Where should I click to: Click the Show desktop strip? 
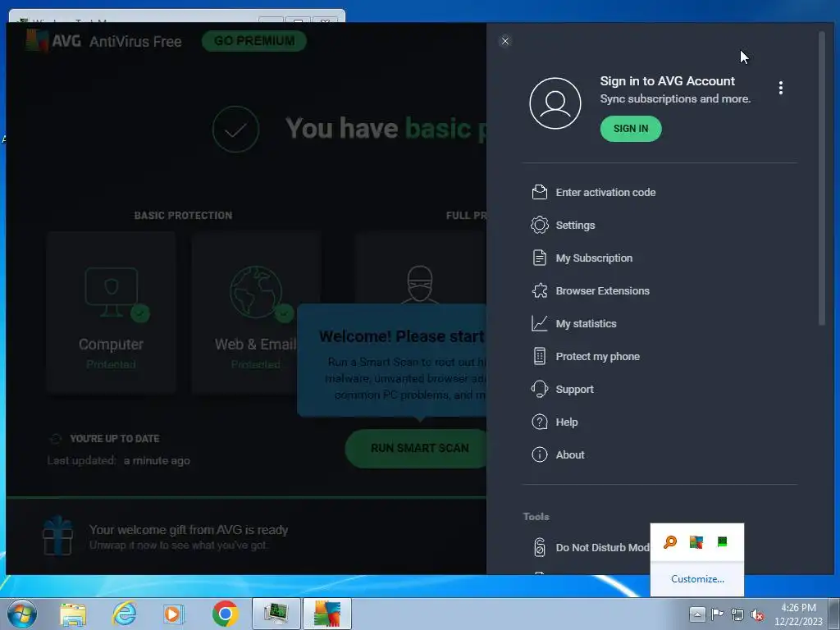(834, 614)
